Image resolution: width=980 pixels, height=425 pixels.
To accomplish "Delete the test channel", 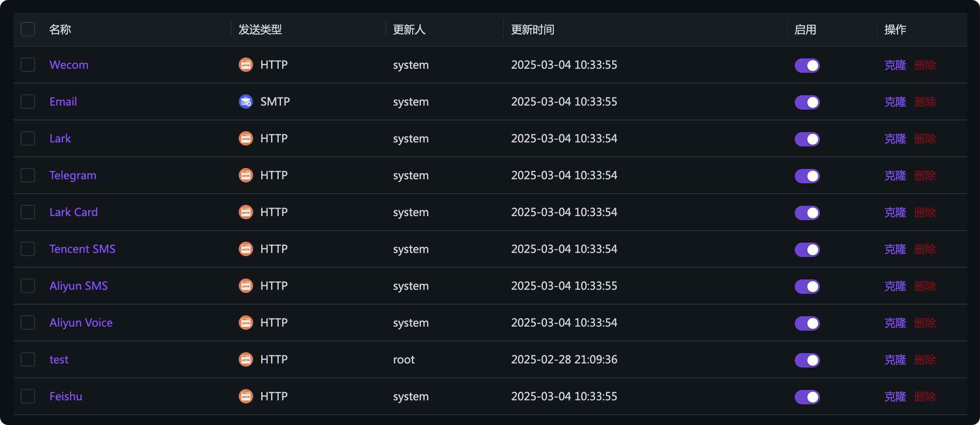I will click(x=925, y=359).
